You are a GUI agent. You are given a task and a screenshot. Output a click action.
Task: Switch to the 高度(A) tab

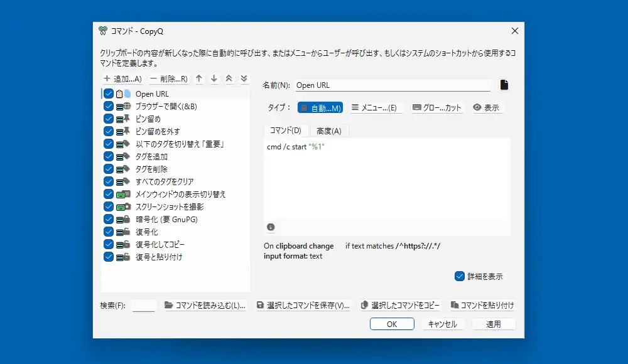point(328,131)
